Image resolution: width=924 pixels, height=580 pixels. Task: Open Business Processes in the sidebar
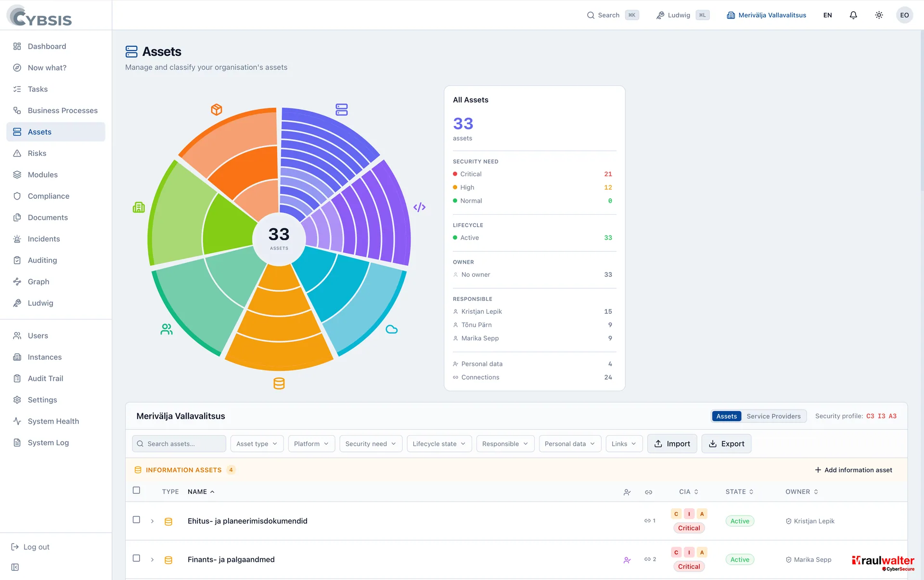(x=56, y=111)
